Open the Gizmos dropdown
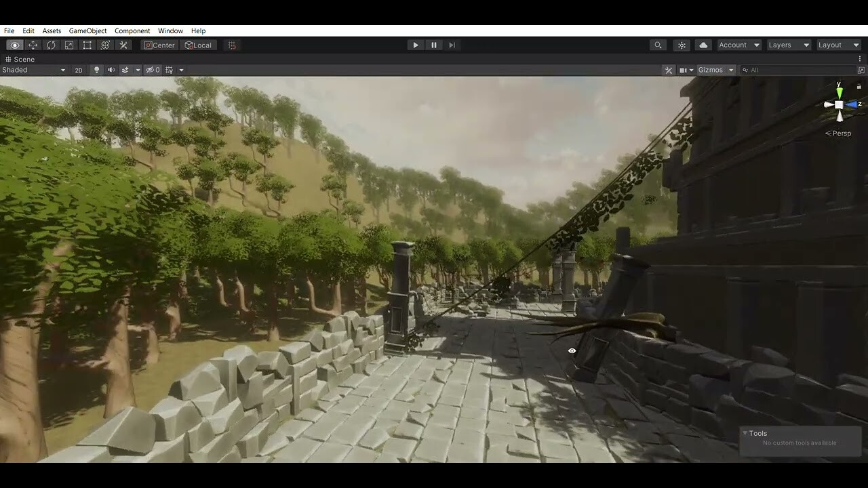Screen dimensions: 868x488 715,70
